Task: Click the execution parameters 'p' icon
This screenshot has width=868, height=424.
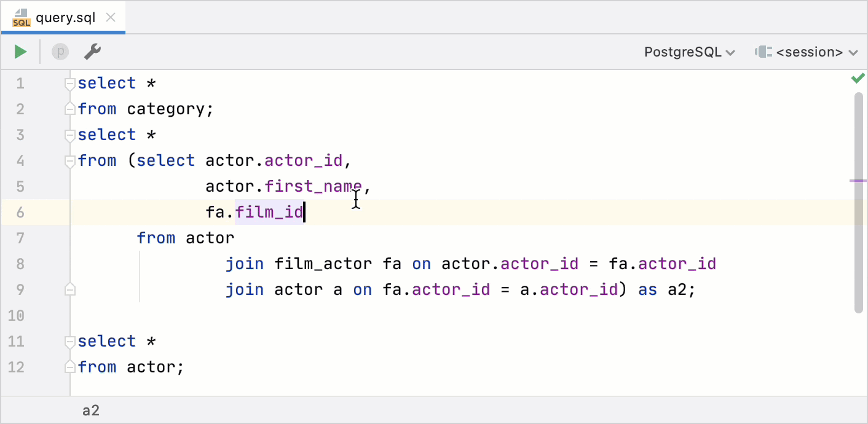Action: tap(60, 52)
